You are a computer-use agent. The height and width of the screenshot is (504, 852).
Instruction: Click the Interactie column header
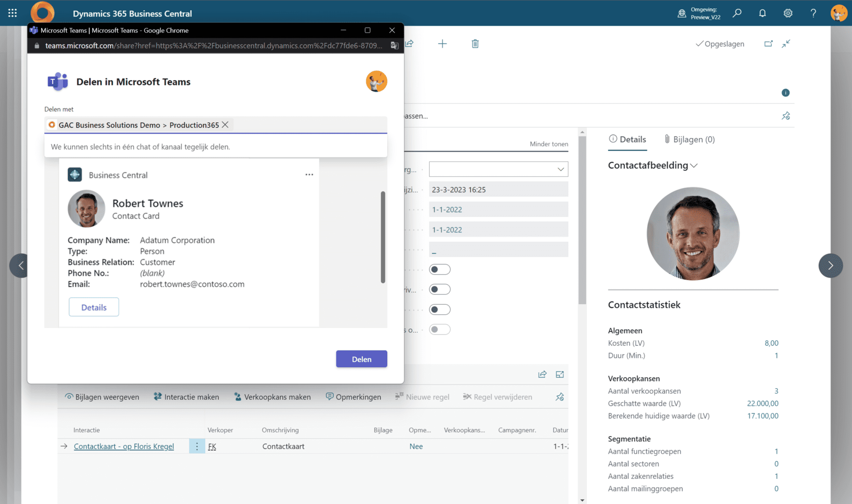click(86, 430)
